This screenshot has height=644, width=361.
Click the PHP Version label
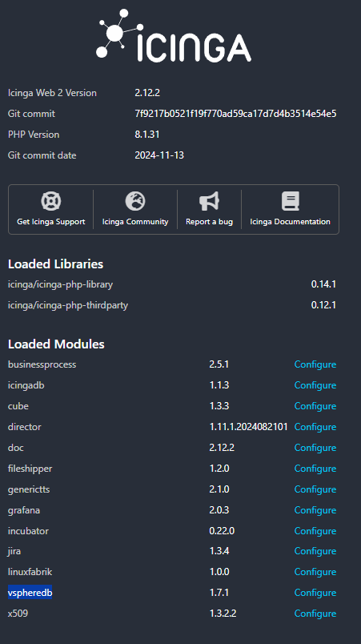[34, 135]
